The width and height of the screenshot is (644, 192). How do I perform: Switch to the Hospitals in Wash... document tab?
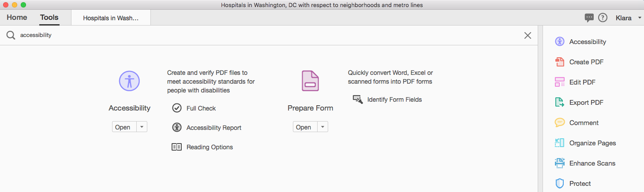(x=111, y=18)
